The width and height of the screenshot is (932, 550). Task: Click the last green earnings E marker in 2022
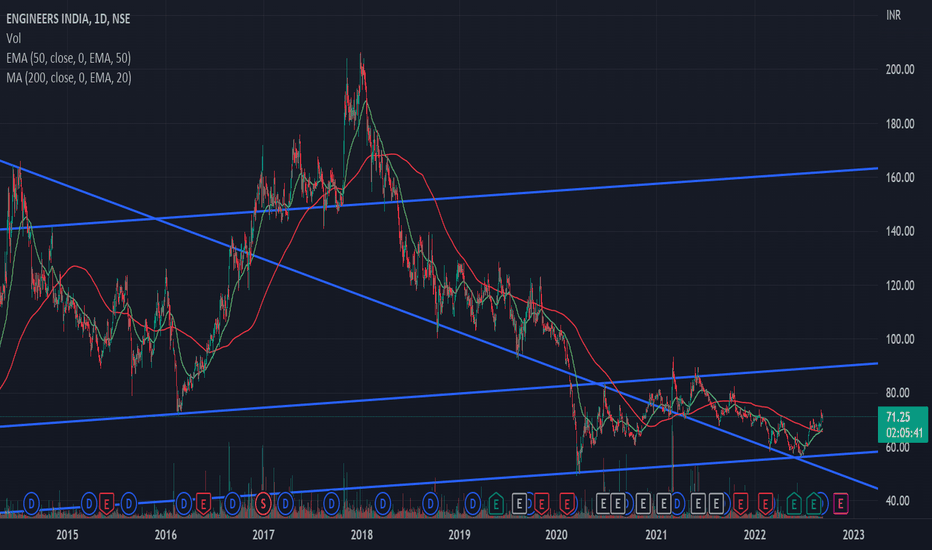coord(814,504)
